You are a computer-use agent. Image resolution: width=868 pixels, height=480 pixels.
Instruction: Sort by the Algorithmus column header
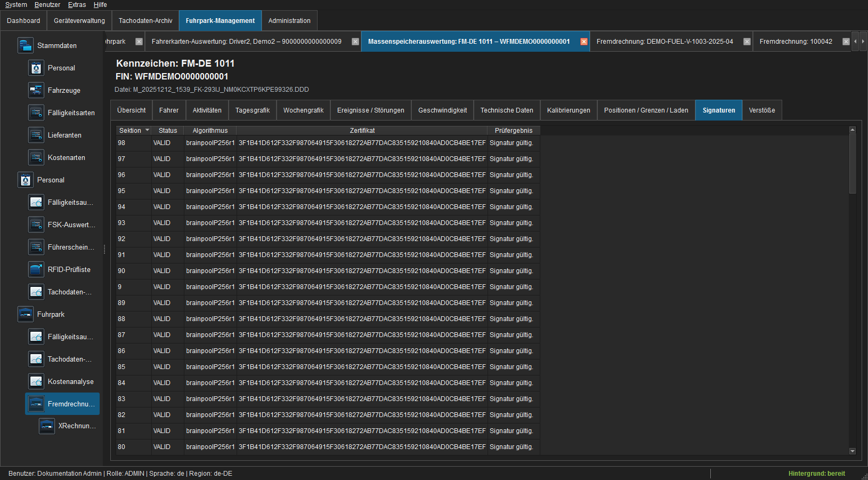[210, 131]
